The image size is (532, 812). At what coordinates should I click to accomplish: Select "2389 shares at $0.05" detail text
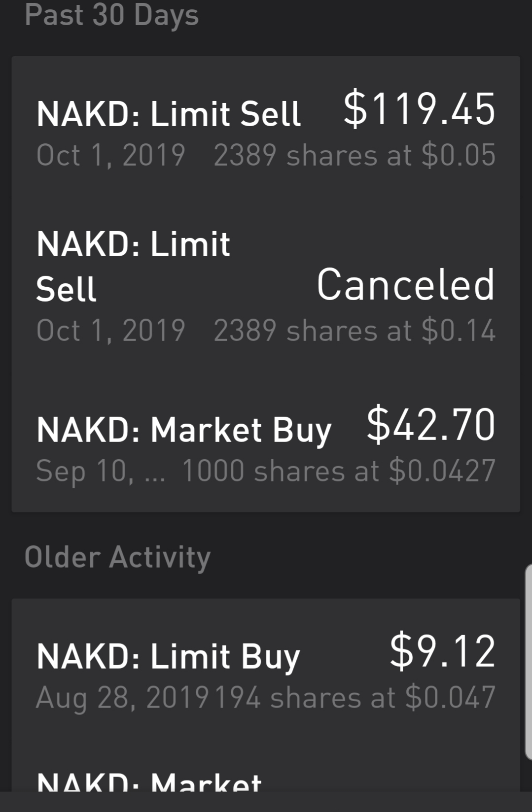click(354, 155)
